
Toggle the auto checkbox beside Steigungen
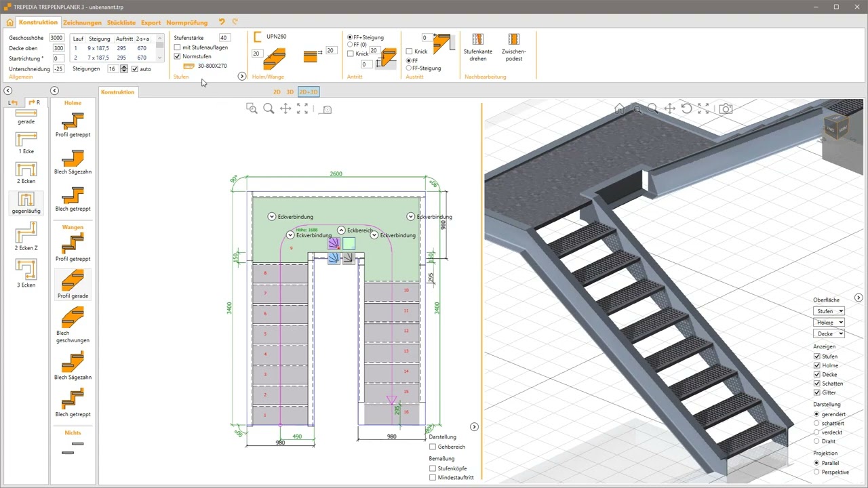[135, 69]
